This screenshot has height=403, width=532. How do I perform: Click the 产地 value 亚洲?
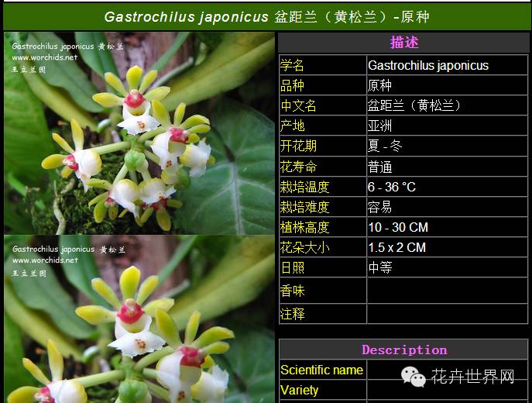click(379, 126)
